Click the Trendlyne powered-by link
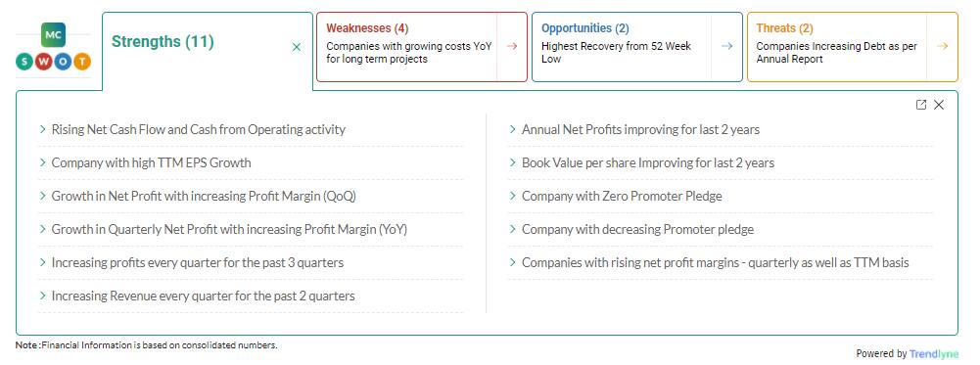Screen dimensions: 980x365 tap(934, 354)
